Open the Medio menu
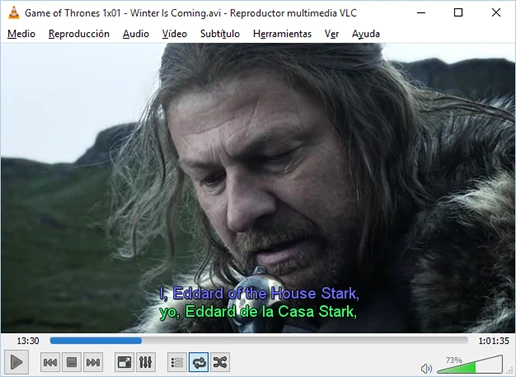 21,34
